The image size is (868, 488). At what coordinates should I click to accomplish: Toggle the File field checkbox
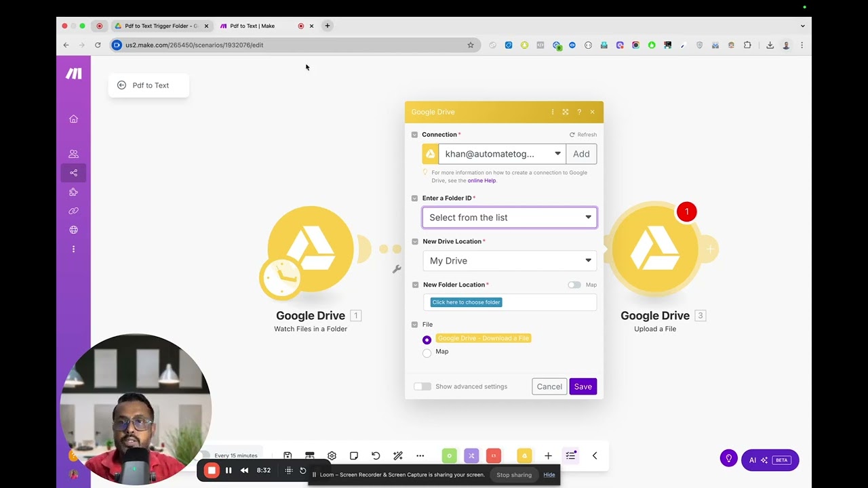[415, 325]
